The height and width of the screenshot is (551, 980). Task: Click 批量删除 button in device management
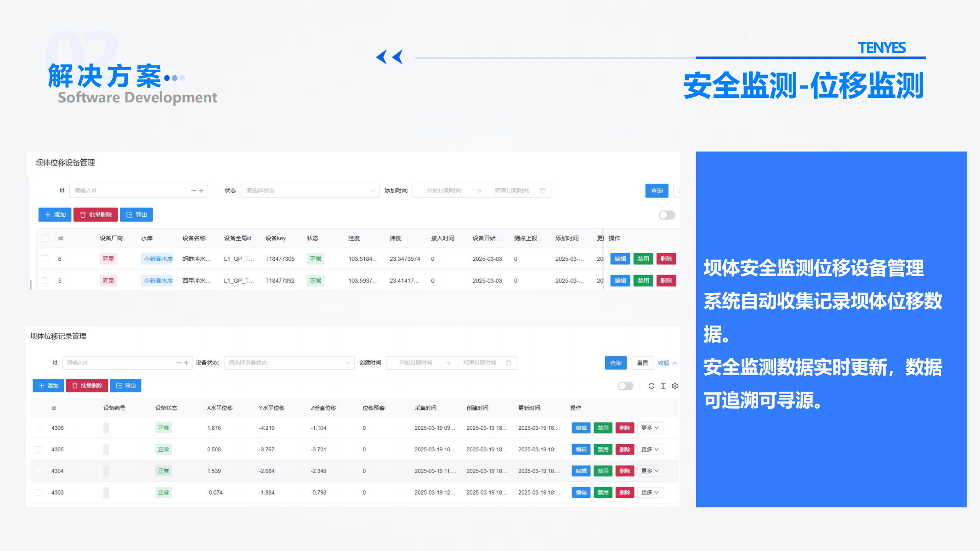click(96, 215)
